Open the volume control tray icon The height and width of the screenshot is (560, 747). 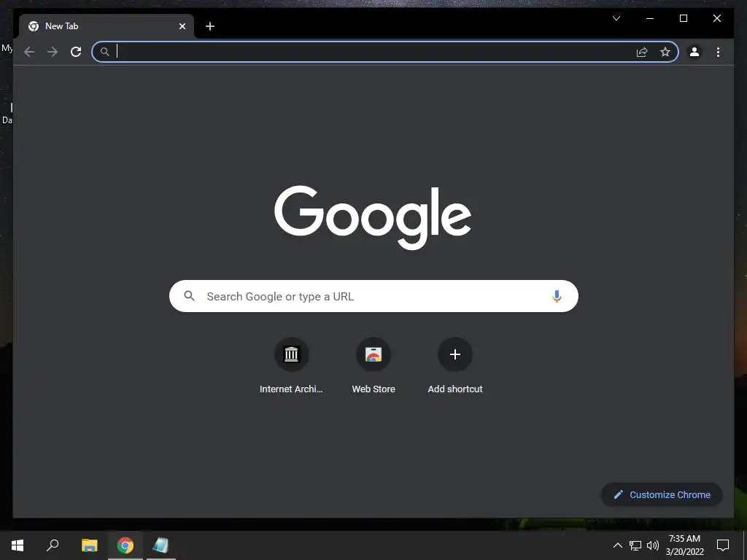point(653,545)
